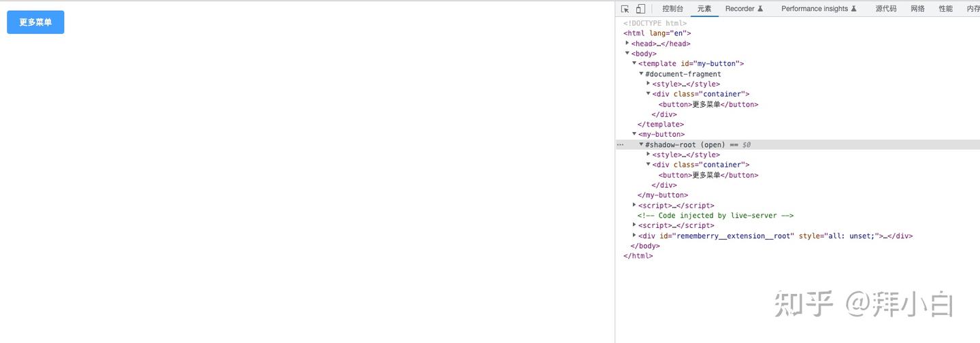This screenshot has width=980, height=343.
Task: Expand the style node under shadow-root
Action: pyautogui.click(x=649, y=154)
